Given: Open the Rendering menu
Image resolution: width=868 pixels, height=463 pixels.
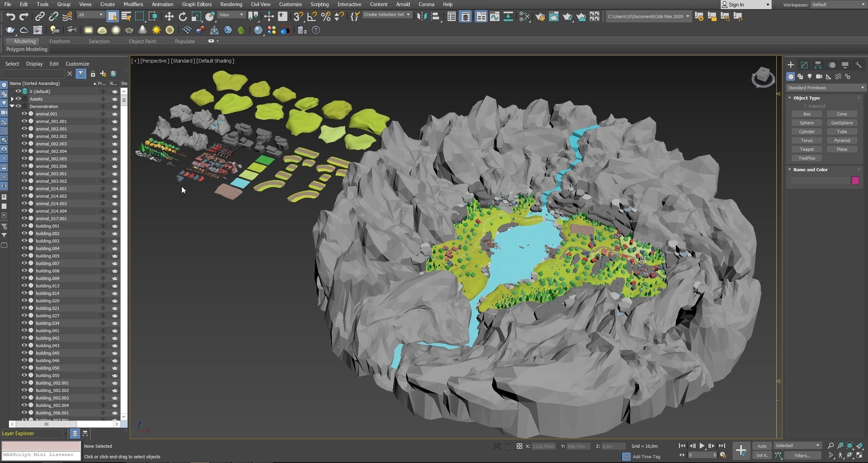Looking at the screenshot, I should [x=231, y=4].
